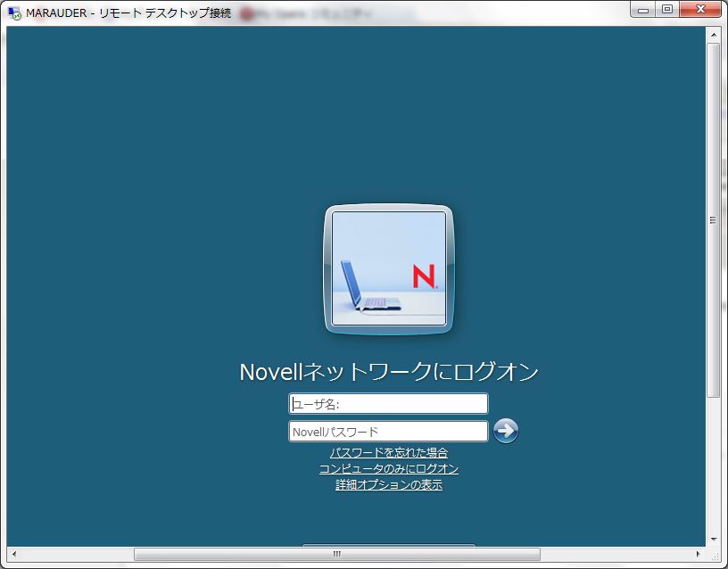Click the vertical scrollbar up arrow

point(713,35)
